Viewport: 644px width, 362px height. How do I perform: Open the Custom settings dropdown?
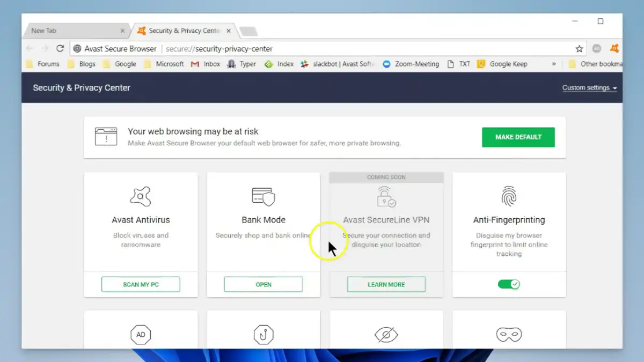589,87
